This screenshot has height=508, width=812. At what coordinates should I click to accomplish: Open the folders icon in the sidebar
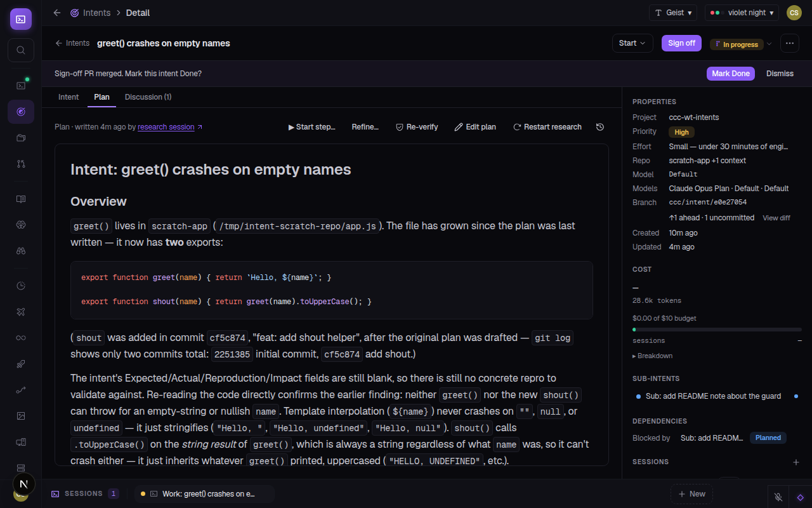(21, 138)
